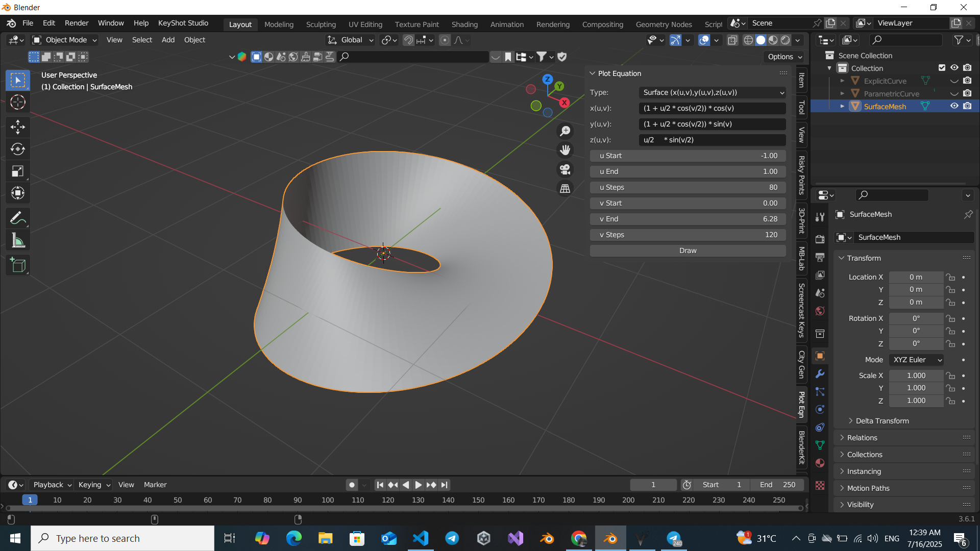Click the Draw button
Screen dimensions: 980x551
pyautogui.click(x=688, y=251)
